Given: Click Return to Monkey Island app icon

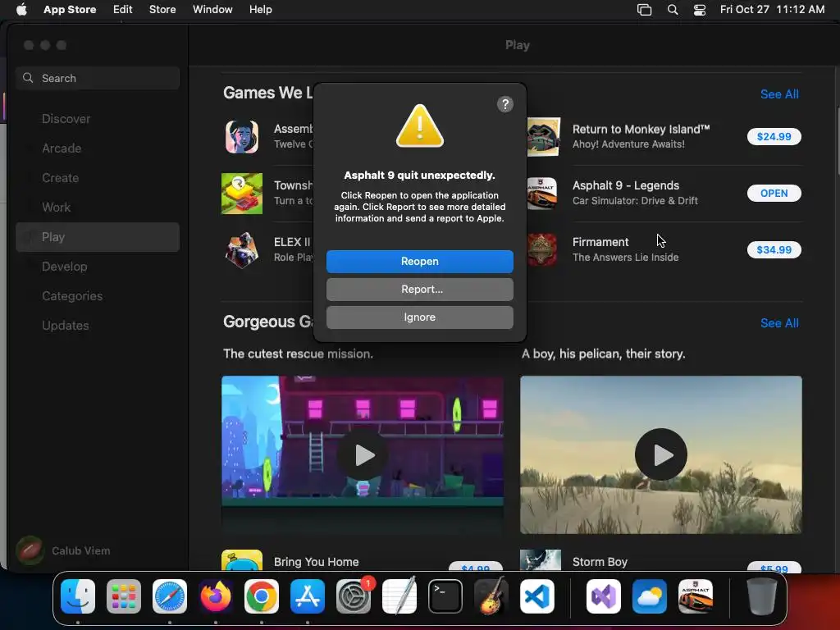Looking at the screenshot, I should [x=541, y=137].
